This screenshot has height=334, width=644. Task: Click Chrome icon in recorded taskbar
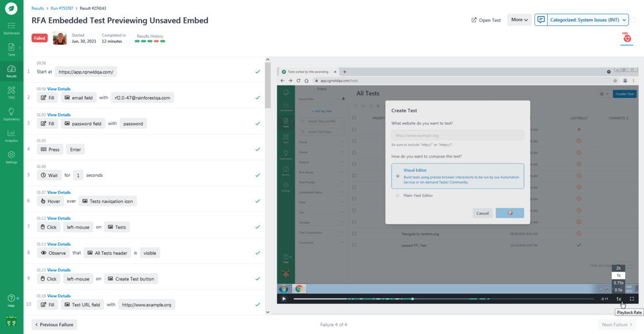click(298, 289)
